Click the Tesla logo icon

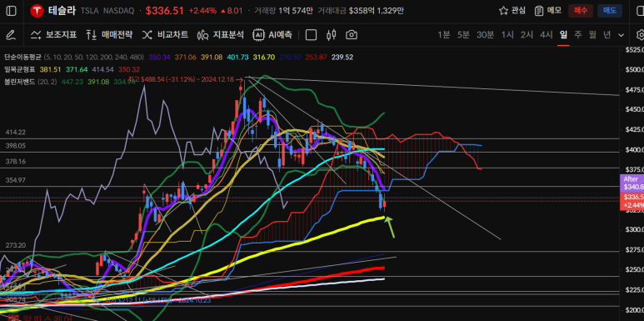coord(37,11)
